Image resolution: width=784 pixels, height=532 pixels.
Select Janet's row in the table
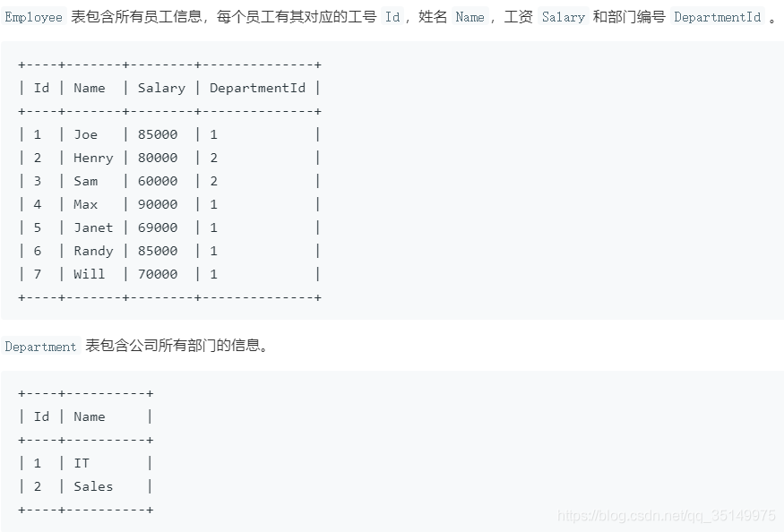pyautogui.click(x=93, y=227)
